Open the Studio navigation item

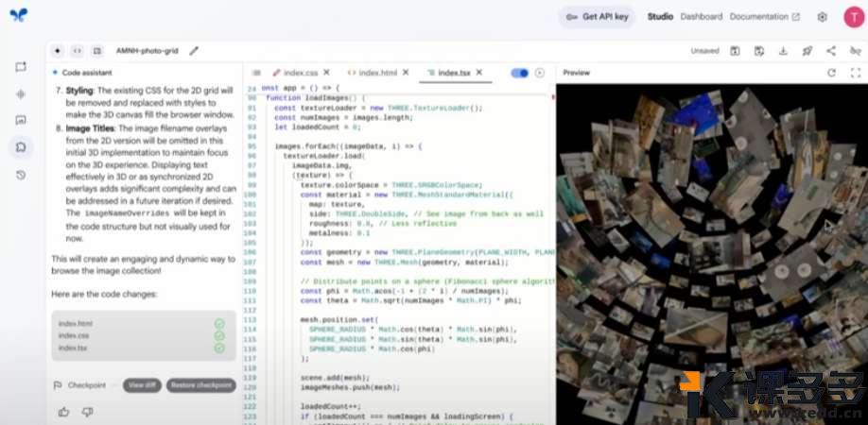(660, 17)
